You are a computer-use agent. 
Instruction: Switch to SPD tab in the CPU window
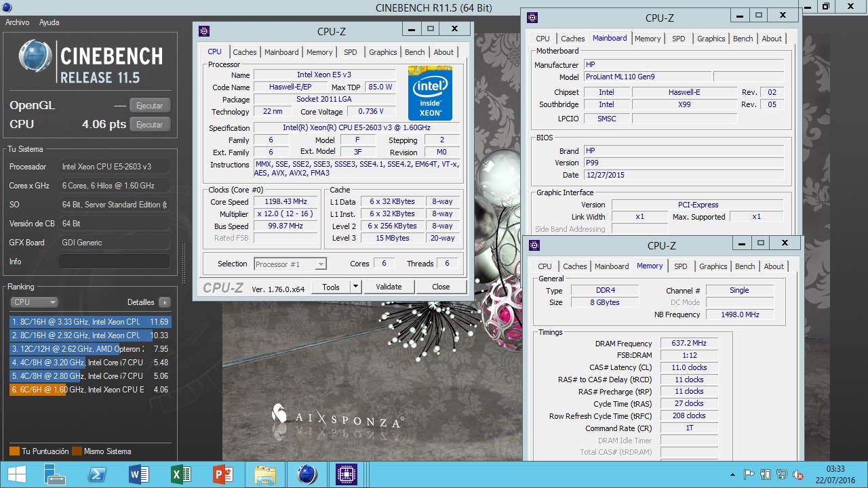(x=351, y=52)
